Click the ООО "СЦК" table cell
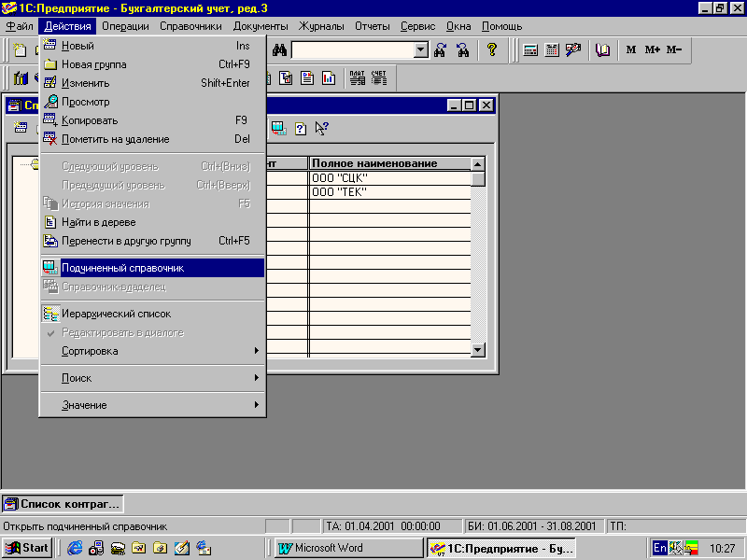 coord(389,178)
